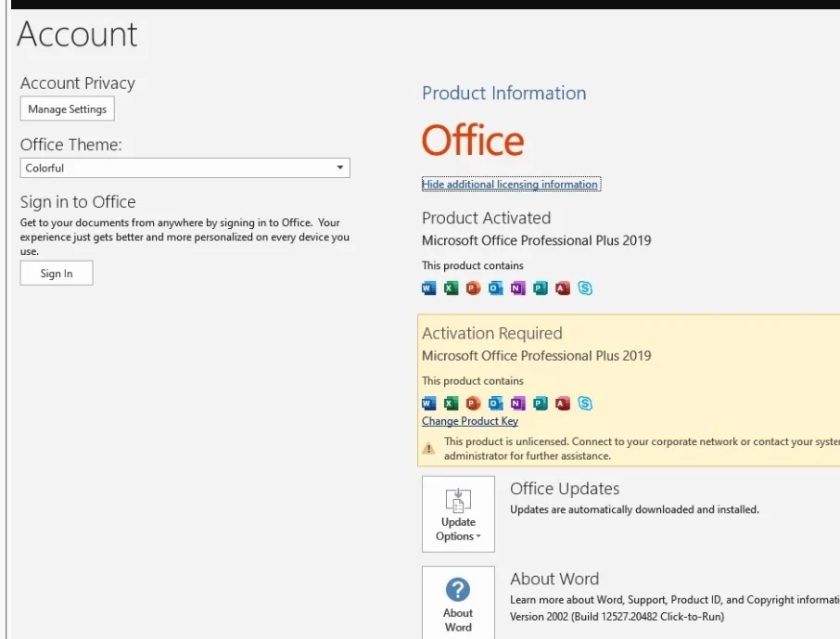Click 'This product is unlicensed' warning message
The image size is (840, 639).
click(x=642, y=448)
